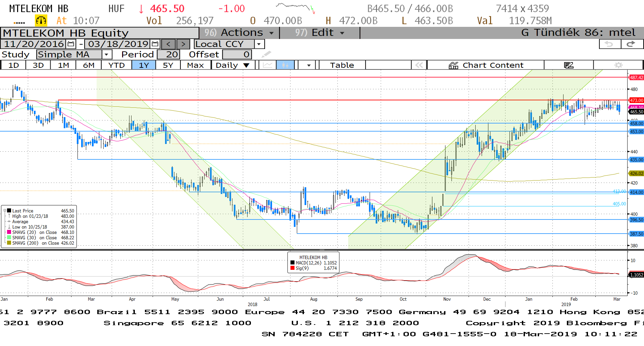
Task: Click the MTELEKOM HB Equity security field
Action: (100, 33)
